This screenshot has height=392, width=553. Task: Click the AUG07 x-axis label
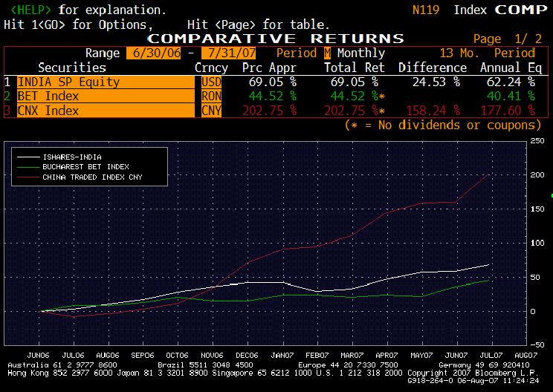[525, 356]
